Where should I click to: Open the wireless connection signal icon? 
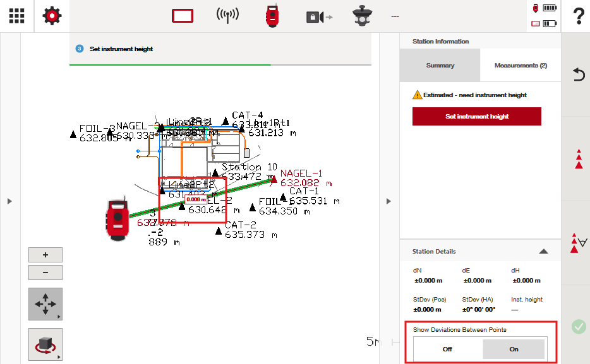[x=227, y=16]
